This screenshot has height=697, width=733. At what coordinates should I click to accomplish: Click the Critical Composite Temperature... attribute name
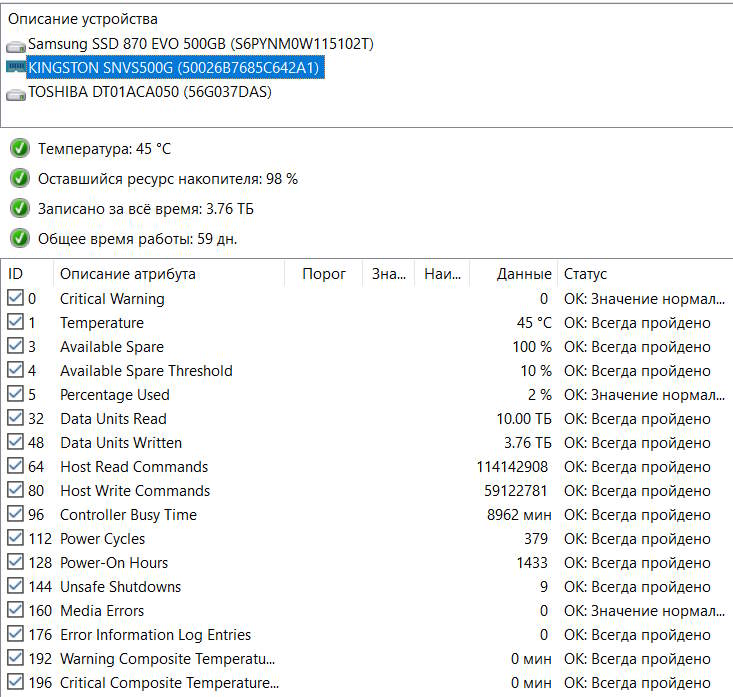[x=170, y=683]
